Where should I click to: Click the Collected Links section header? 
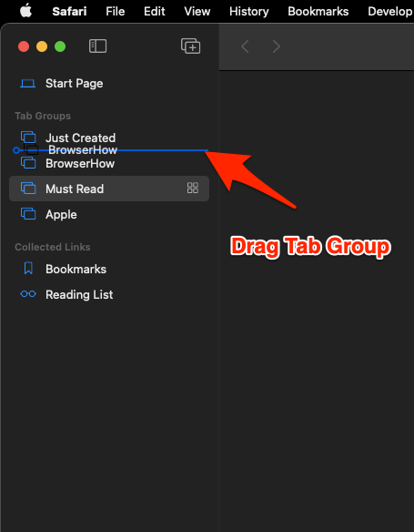pos(53,247)
